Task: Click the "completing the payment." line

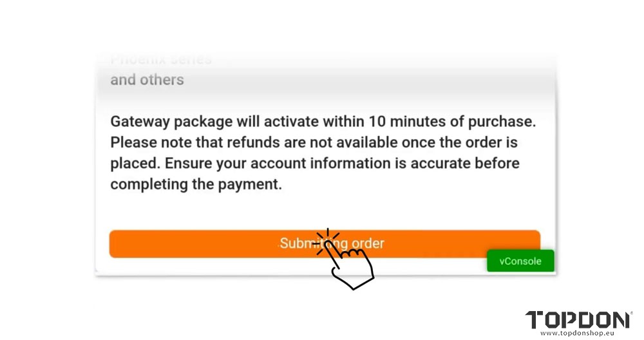Action: pyautogui.click(x=196, y=185)
